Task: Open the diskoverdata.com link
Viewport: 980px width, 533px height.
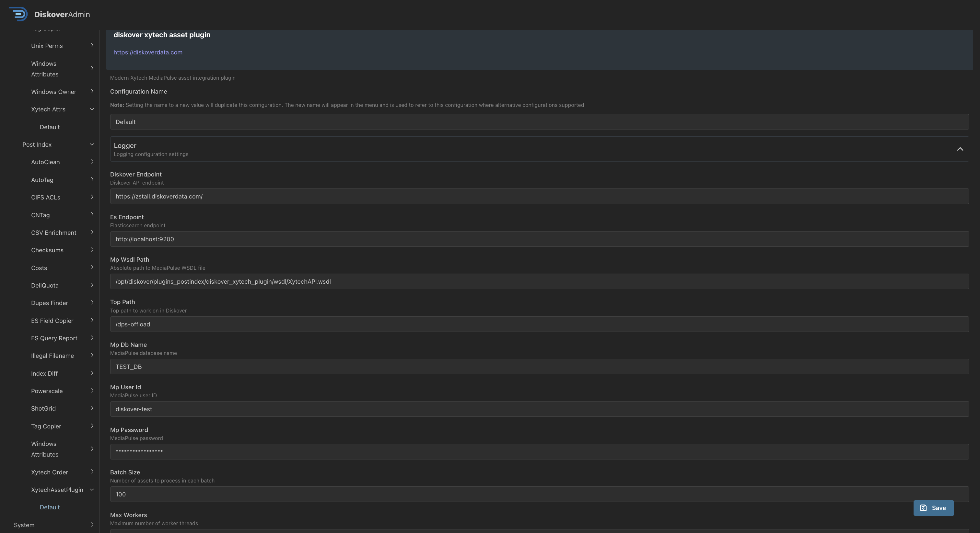Action: [x=148, y=52]
